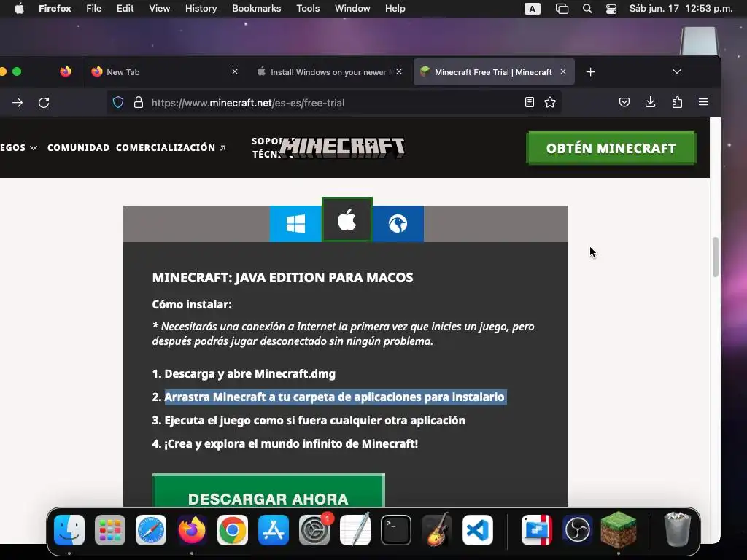This screenshot has height=560, width=747.
Task: Open the COMUNIDAD nav link
Action: coord(79,147)
